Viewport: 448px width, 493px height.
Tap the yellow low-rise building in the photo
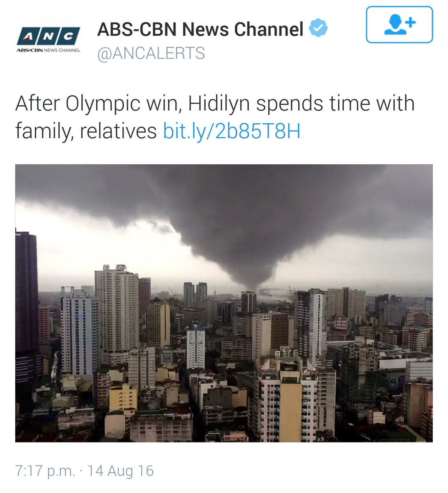[x=123, y=398]
